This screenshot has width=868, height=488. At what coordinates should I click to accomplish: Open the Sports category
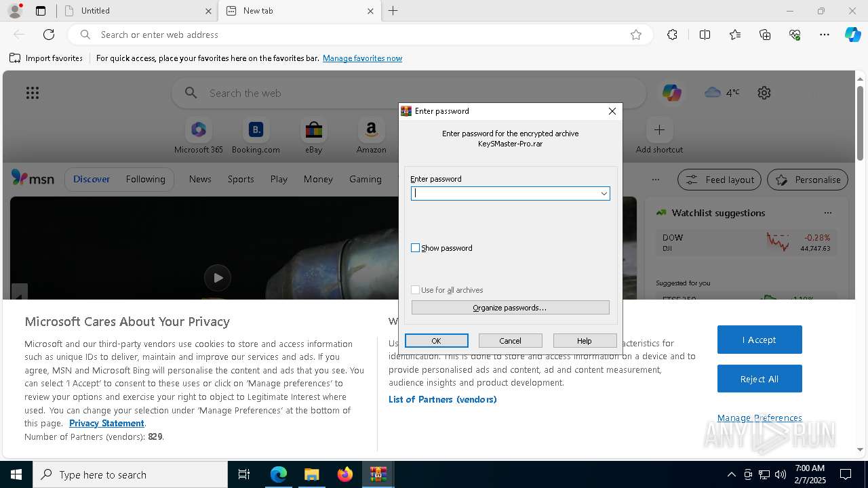(241, 179)
